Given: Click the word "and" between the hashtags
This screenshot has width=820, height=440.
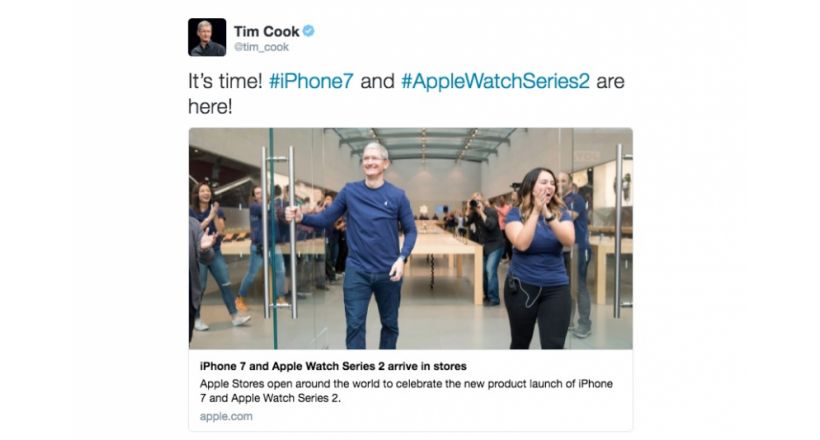Looking at the screenshot, I should tap(377, 81).
